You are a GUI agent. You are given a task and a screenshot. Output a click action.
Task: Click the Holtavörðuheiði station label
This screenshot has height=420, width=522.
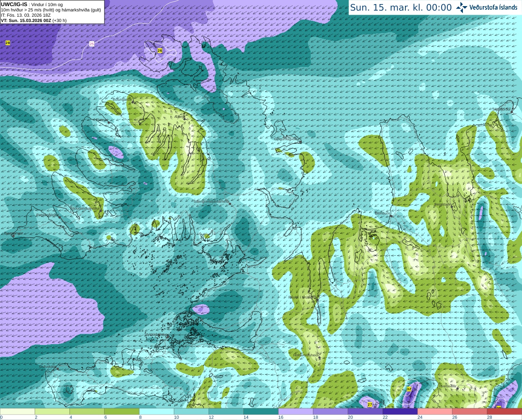306,355
